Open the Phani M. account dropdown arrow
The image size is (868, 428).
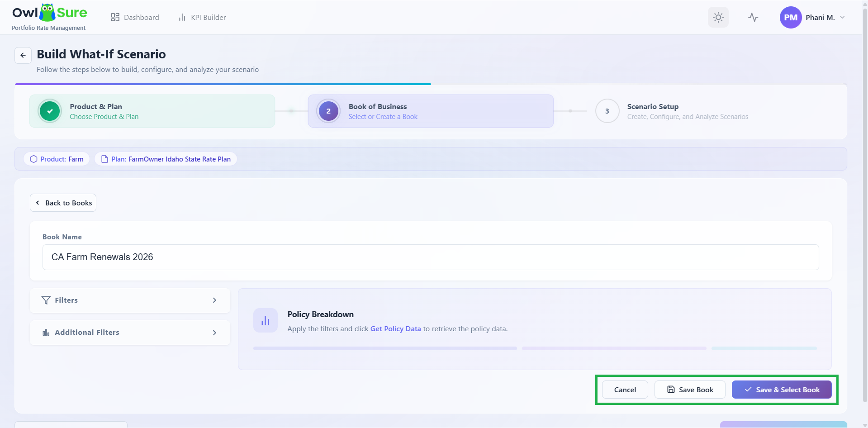tap(842, 17)
